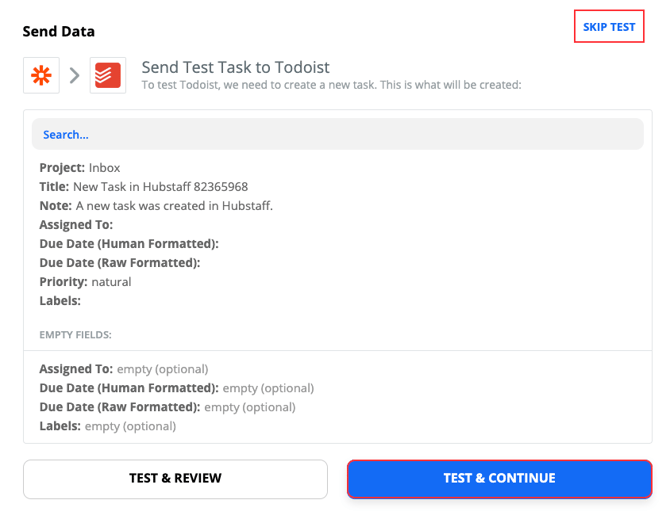
Task: Click the first Labels row
Action: 60,301
